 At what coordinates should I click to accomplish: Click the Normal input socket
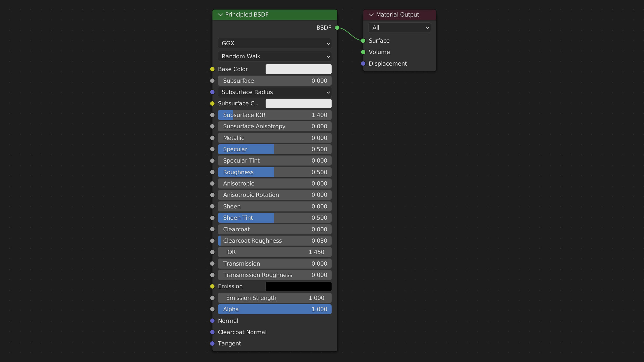pos(212,321)
